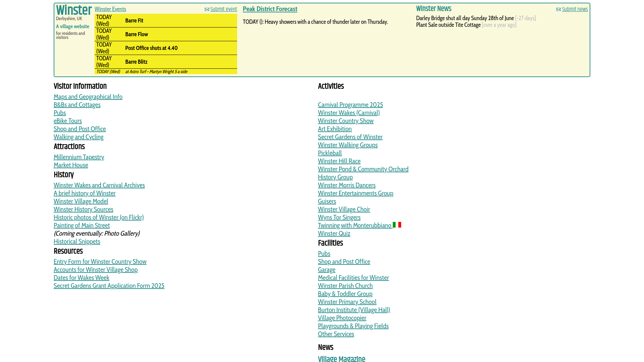Viewport: 644px width, 362px height.
Task: Open Entry Form for Winster Country Show
Action: coord(100,261)
